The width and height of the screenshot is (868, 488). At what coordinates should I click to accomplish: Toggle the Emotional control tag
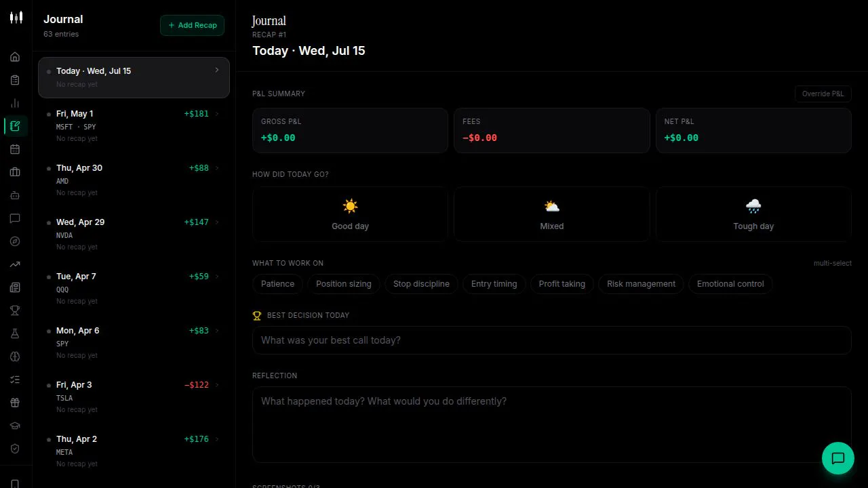730,284
